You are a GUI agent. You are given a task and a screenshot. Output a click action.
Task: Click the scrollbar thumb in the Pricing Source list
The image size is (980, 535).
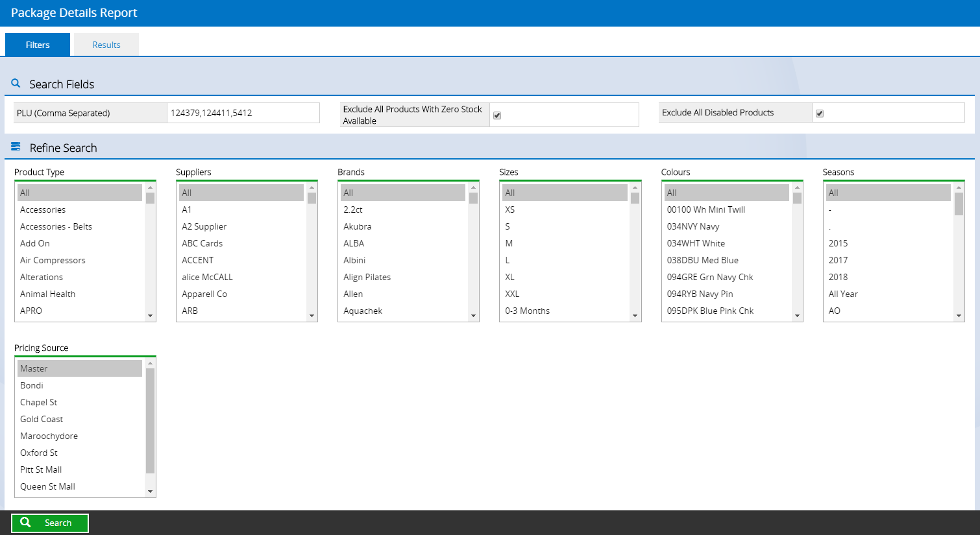[151, 421]
